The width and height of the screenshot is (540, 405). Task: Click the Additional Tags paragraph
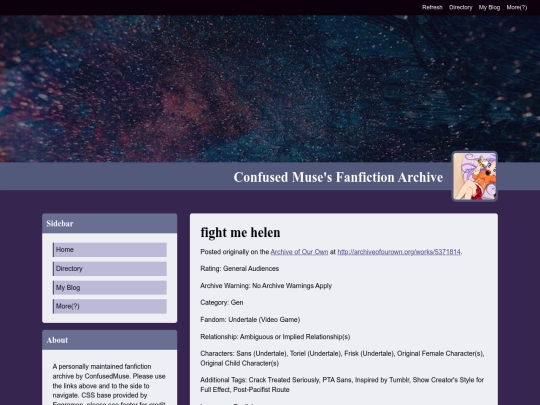pyautogui.click(x=342, y=385)
